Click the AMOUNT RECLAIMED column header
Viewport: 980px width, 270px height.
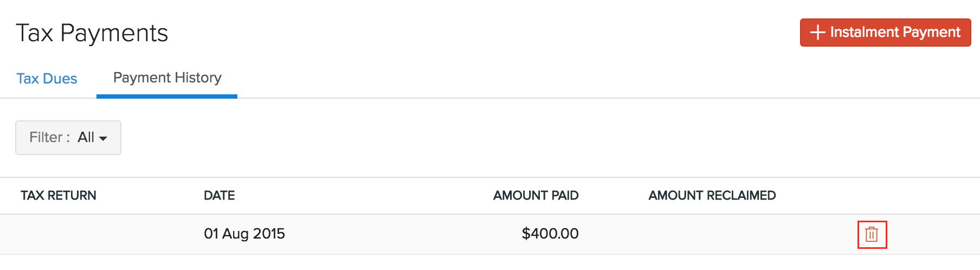pyautogui.click(x=712, y=196)
